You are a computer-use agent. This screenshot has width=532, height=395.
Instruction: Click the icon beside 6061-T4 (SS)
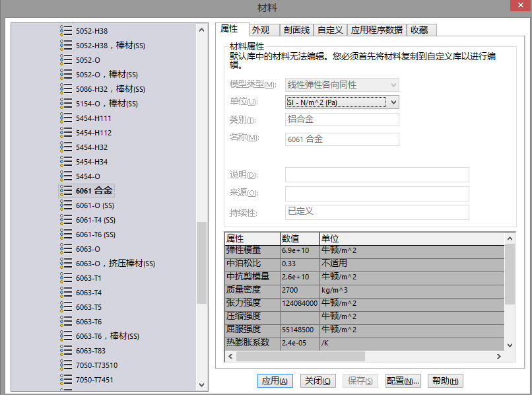[66, 220]
